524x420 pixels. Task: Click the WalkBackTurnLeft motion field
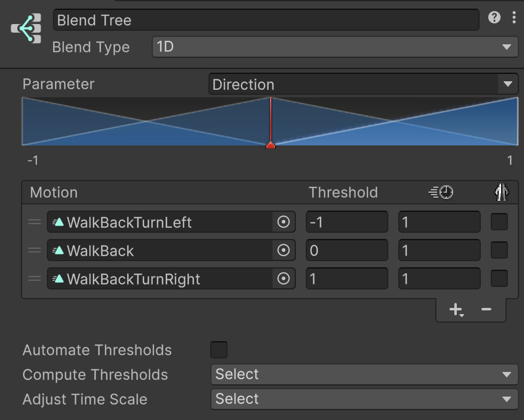point(171,222)
